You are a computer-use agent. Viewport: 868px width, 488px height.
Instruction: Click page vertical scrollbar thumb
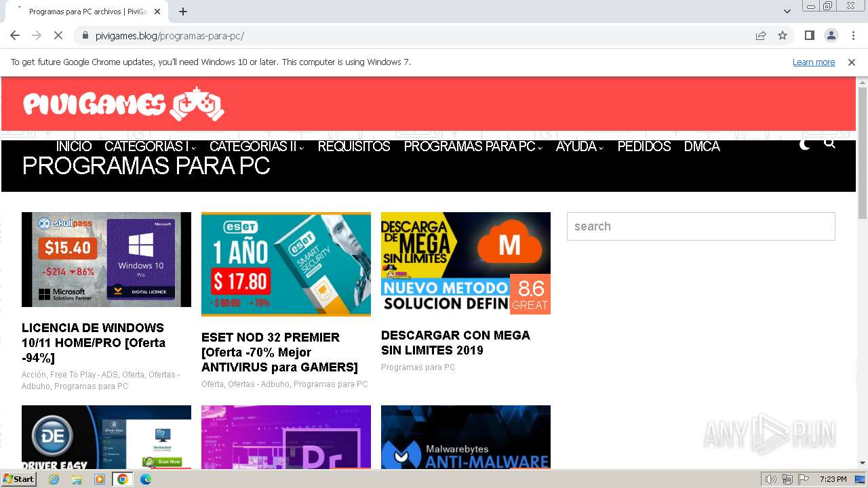tap(862, 152)
